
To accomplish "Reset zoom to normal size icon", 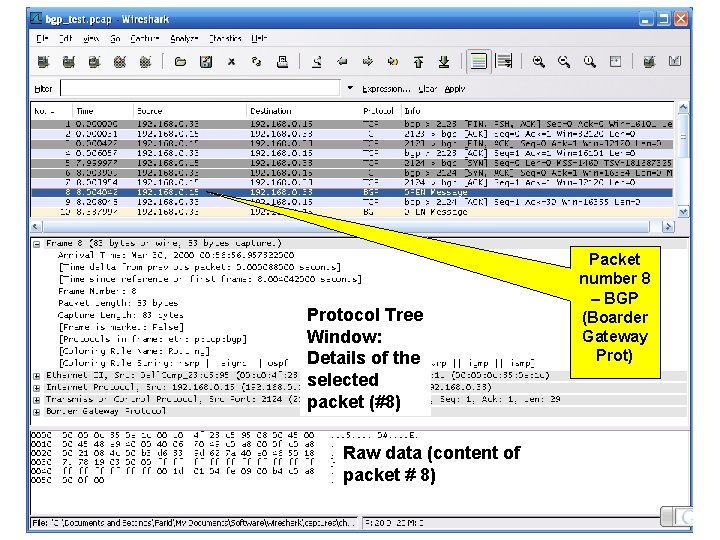I will (590, 62).
